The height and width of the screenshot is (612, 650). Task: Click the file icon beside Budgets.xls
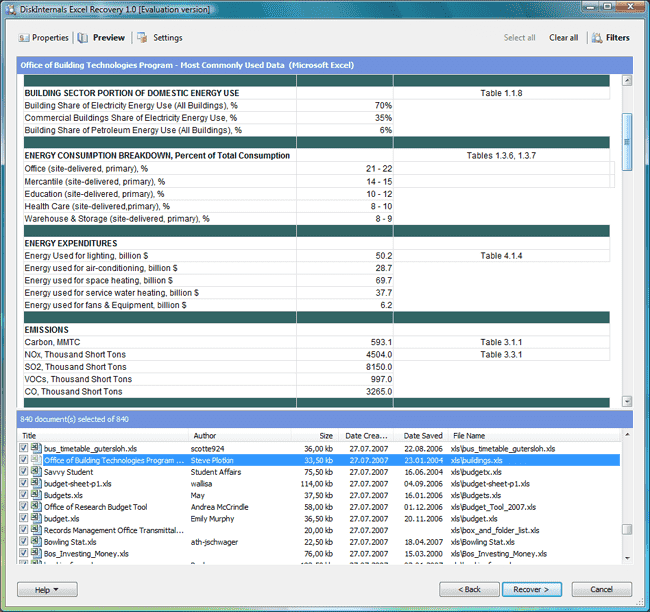pos(36,495)
